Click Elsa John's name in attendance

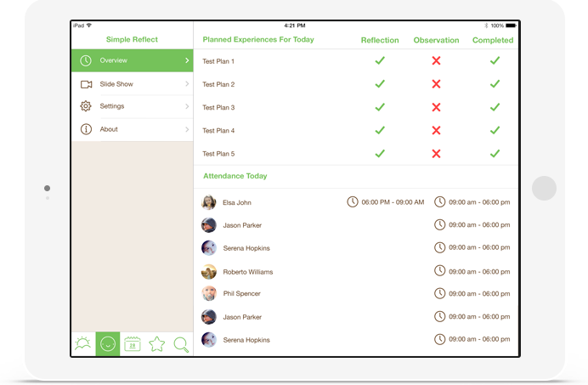tap(237, 203)
